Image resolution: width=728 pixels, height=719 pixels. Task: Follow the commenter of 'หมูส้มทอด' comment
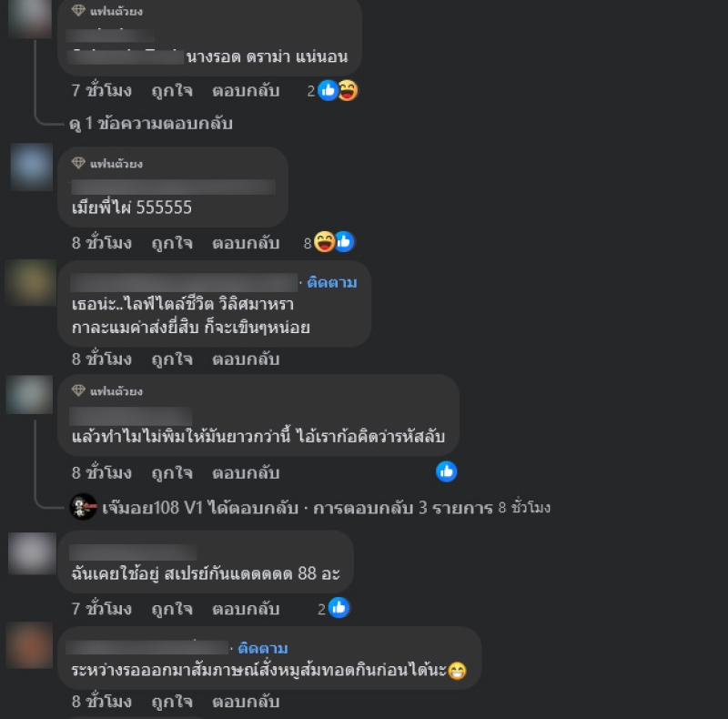pos(263,648)
